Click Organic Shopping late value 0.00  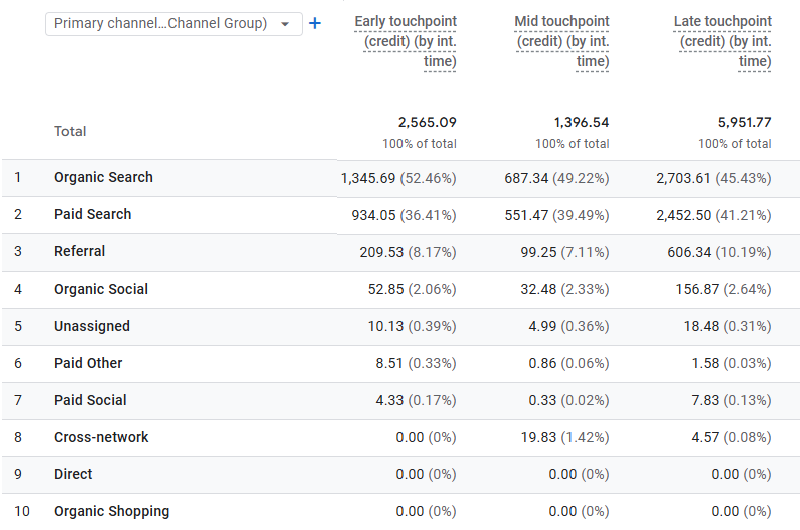726,512
